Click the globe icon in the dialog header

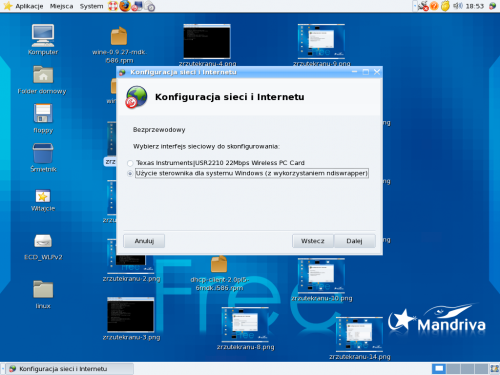pos(136,97)
